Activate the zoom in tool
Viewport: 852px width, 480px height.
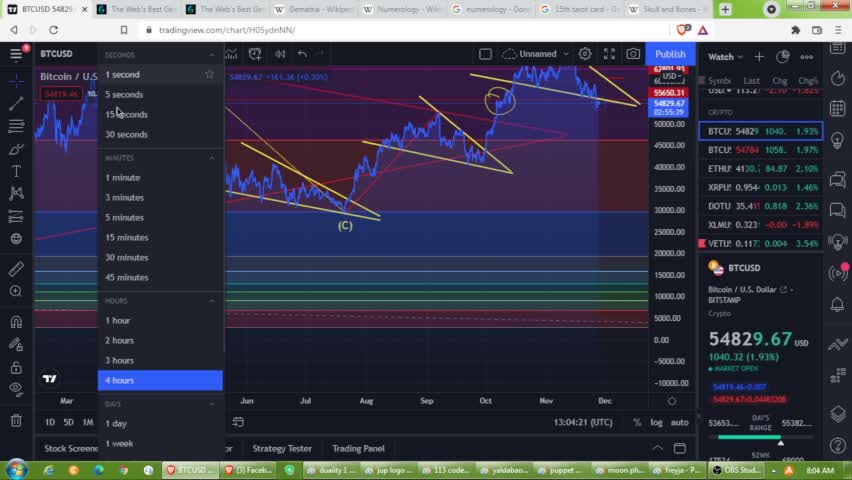16,291
